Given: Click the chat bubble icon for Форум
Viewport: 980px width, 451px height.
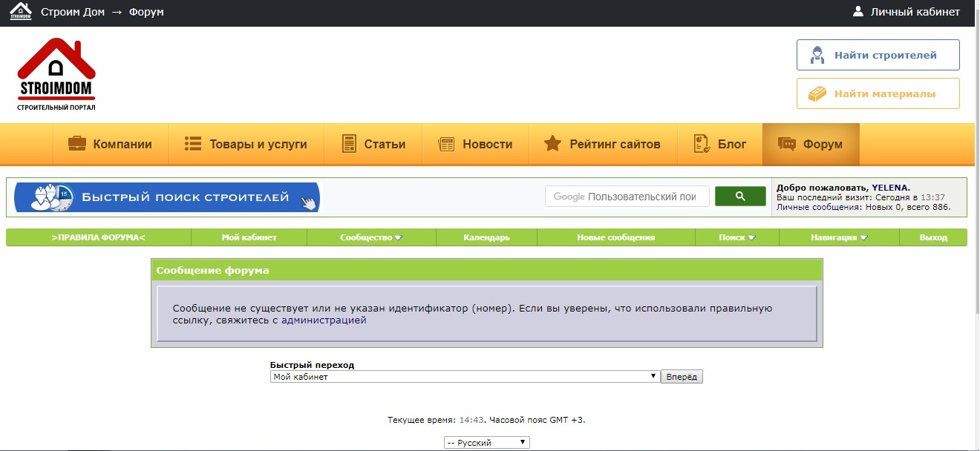Looking at the screenshot, I should [x=786, y=144].
